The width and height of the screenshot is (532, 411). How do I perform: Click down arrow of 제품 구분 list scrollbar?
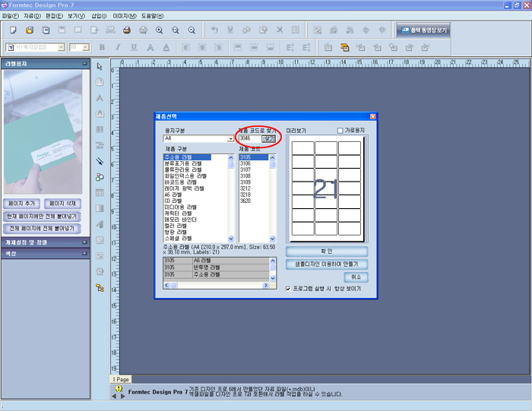(231, 239)
